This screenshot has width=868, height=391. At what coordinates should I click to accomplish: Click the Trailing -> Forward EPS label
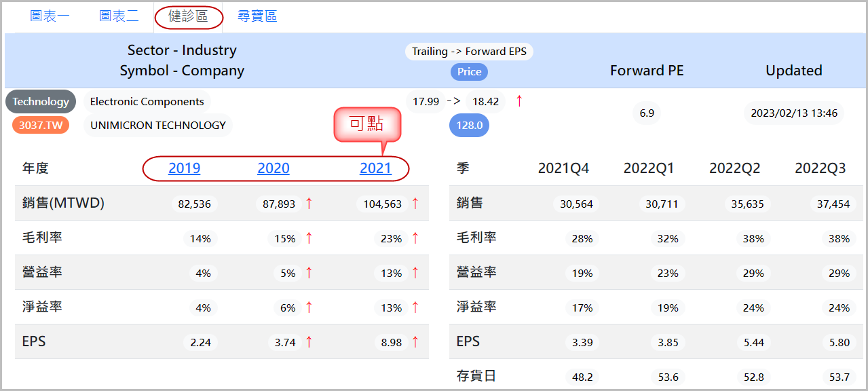tap(469, 52)
